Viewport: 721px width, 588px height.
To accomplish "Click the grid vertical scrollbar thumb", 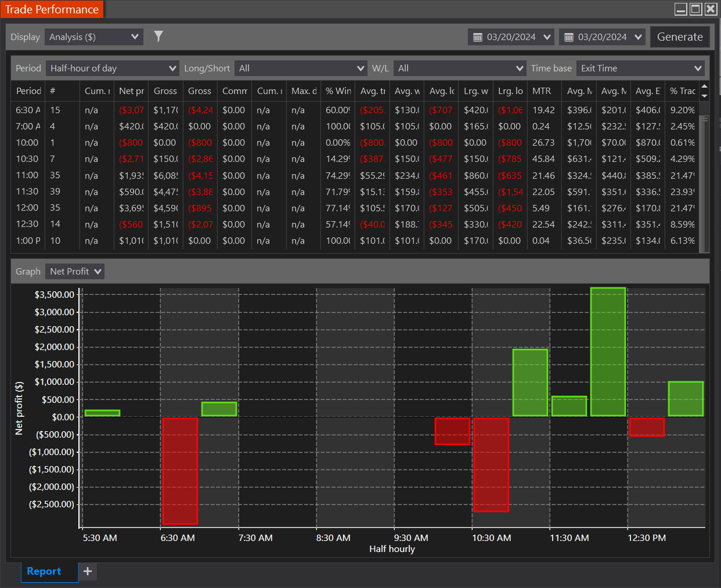I will pyautogui.click(x=704, y=183).
